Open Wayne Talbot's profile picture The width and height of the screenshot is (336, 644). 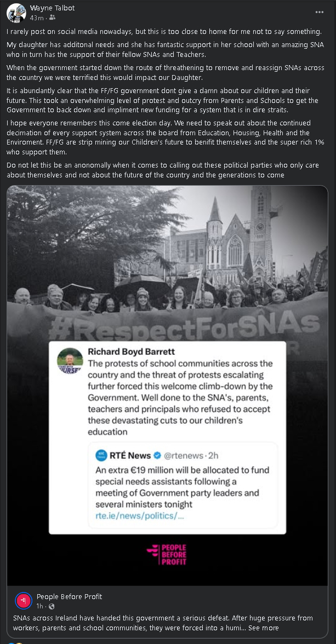pos(15,12)
